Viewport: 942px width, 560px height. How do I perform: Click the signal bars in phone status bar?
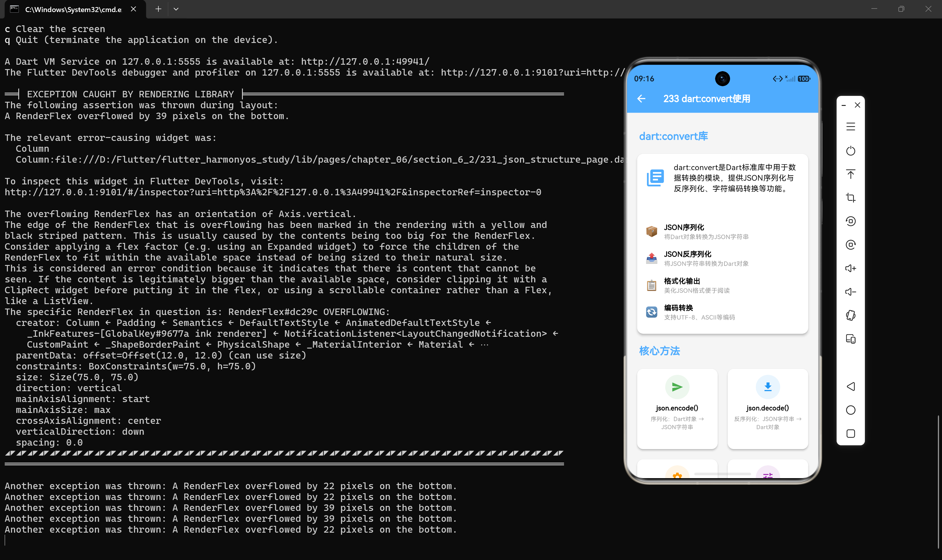(x=790, y=79)
